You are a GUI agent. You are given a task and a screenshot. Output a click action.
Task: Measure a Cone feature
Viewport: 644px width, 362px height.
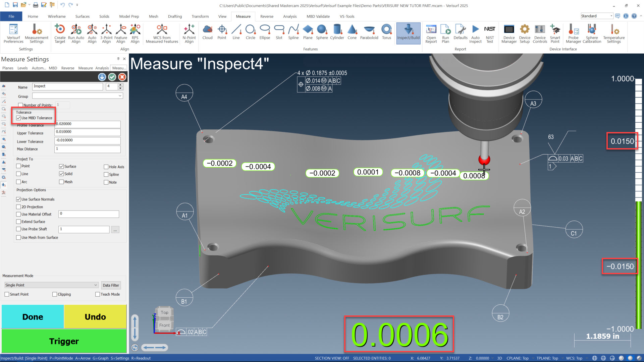[352, 32]
